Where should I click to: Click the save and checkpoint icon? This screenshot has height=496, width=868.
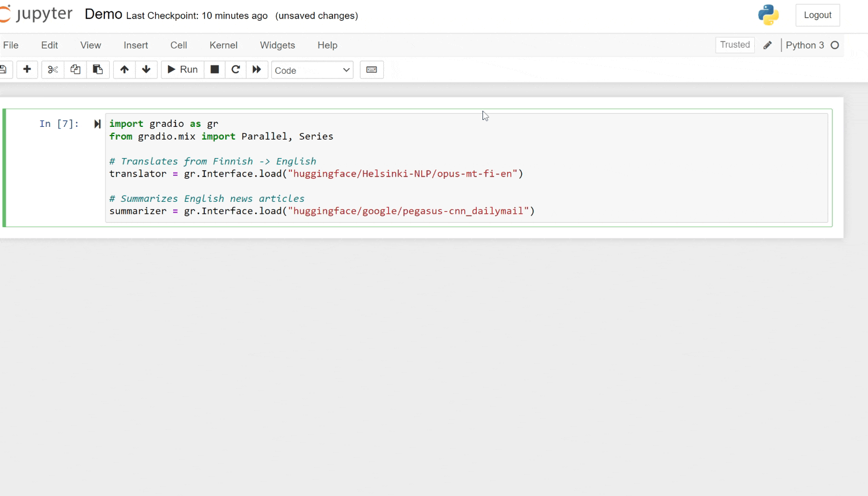coord(3,70)
